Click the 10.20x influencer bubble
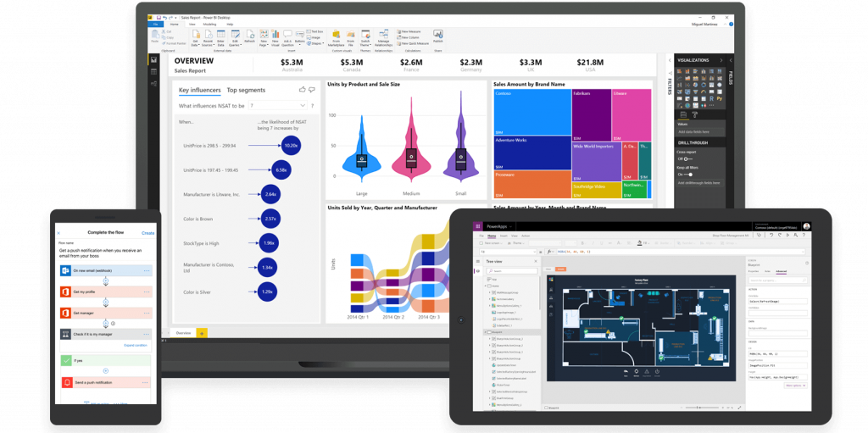 (291, 145)
